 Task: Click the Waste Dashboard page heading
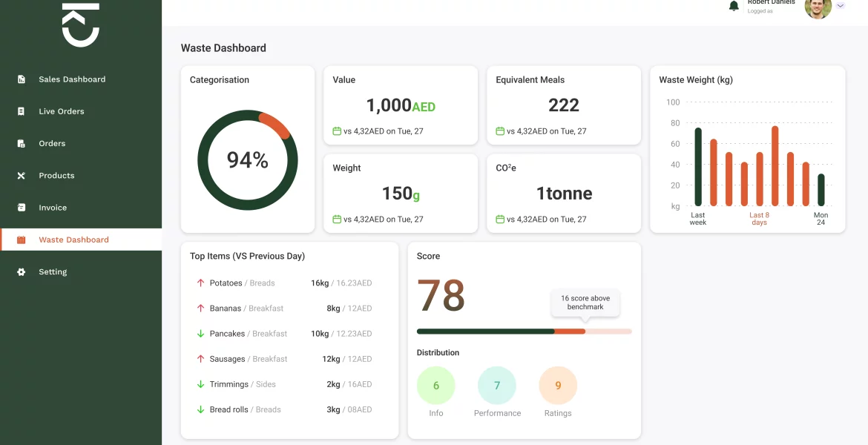tap(223, 48)
